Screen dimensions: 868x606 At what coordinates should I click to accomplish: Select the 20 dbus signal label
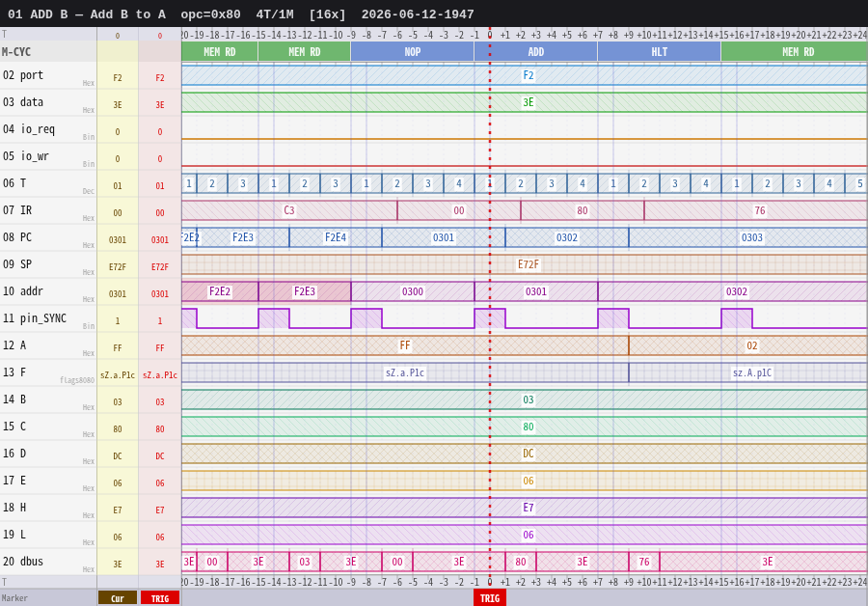point(23,562)
